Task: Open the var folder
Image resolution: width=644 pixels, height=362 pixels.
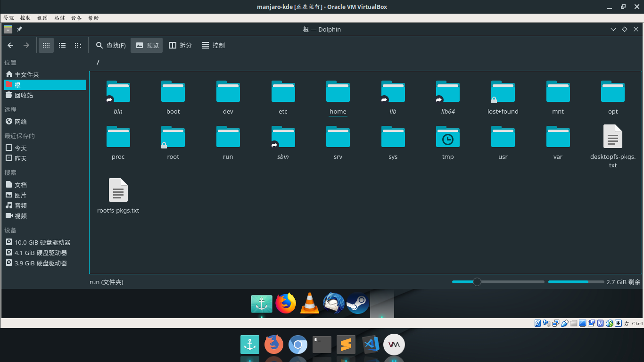Action: click(558, 143)
